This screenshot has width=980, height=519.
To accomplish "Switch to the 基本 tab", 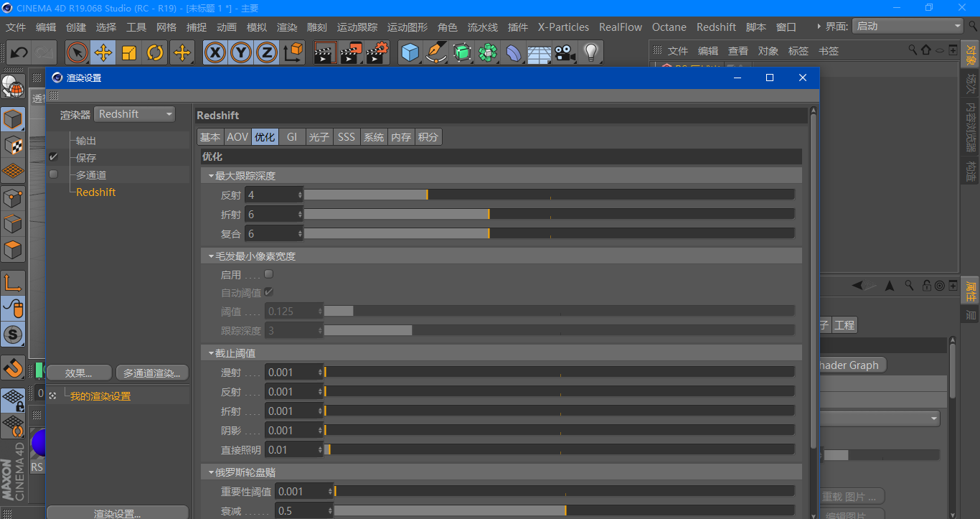I will pos(210,137).
